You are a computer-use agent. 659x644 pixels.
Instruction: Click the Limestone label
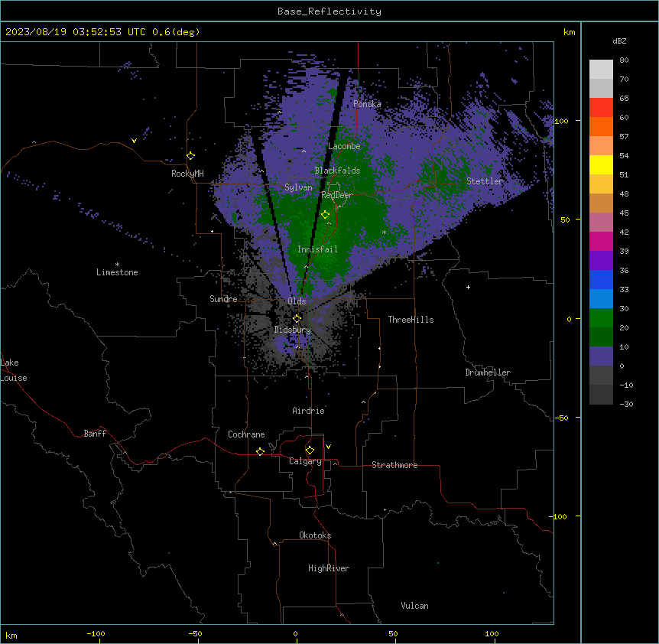117,272
